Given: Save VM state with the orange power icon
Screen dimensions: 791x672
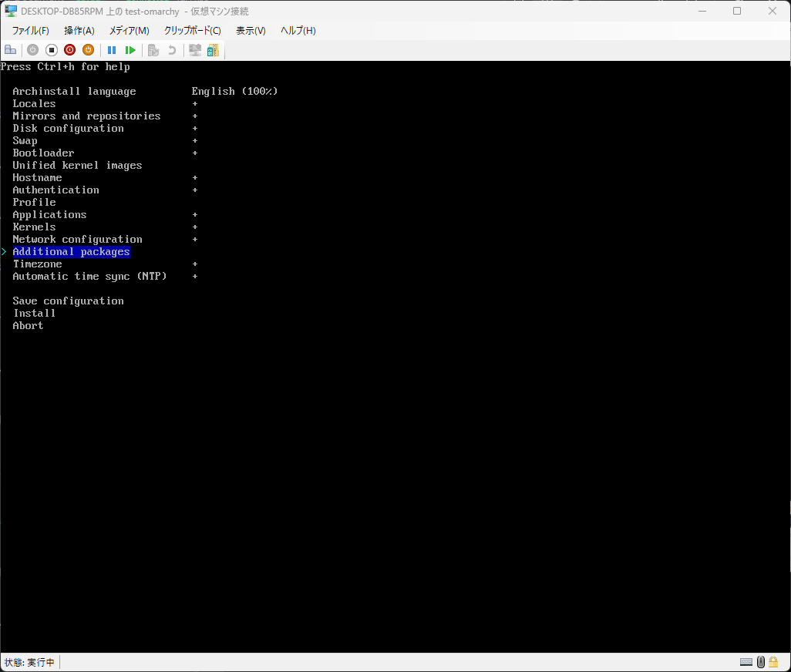Looking at the screenshot, I should click(x=89, y=50).
